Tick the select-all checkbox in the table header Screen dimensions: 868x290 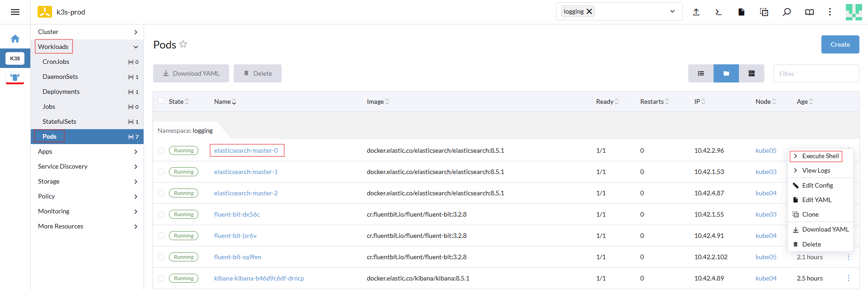pyautogui.click(x=161, y=101)
